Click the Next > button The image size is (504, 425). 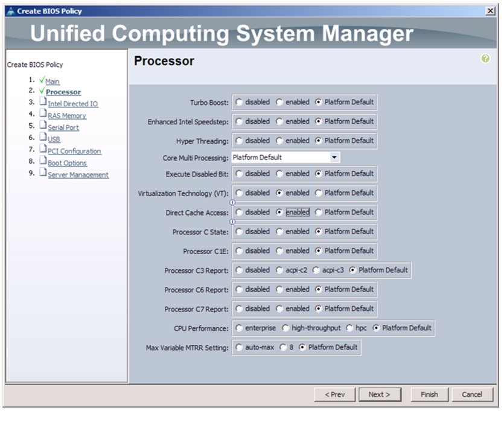click(380, 394)
